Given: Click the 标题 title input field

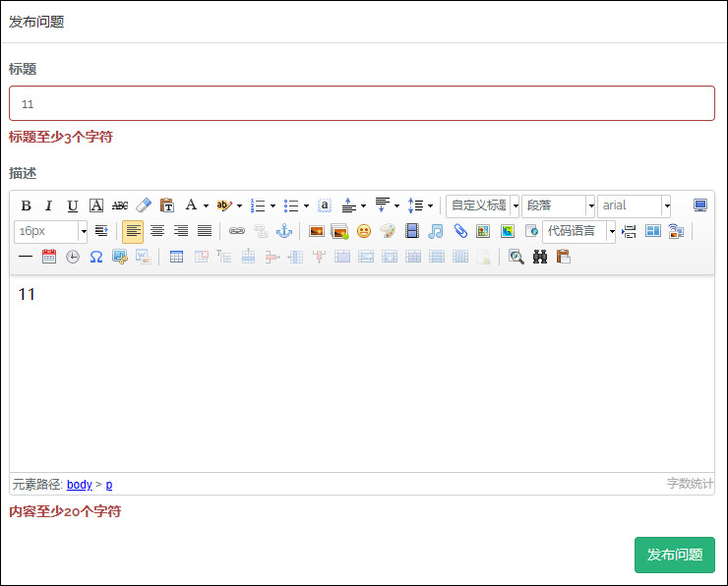Looking at the screenshot, I should tap(362, 103).
